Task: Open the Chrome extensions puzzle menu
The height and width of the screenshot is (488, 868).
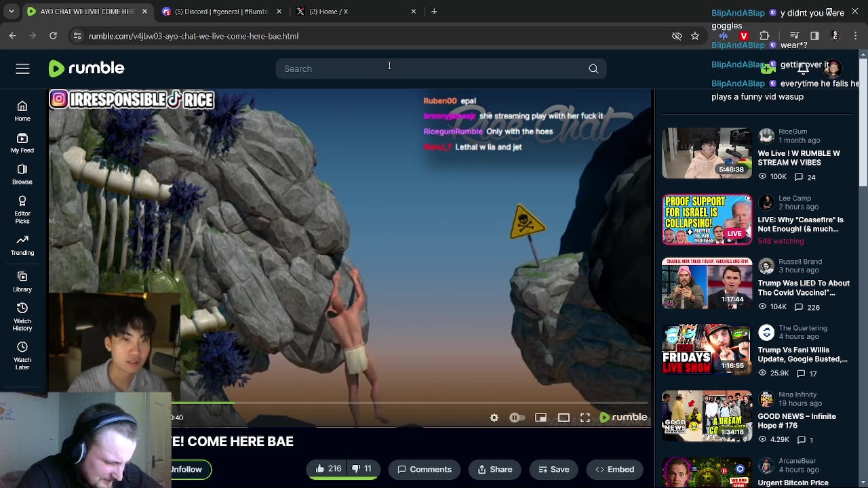Action: pos(765,36)
